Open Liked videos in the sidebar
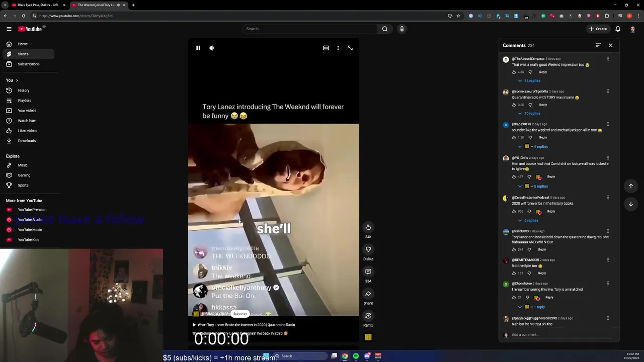The image size is (644, 362). [28, 131]
